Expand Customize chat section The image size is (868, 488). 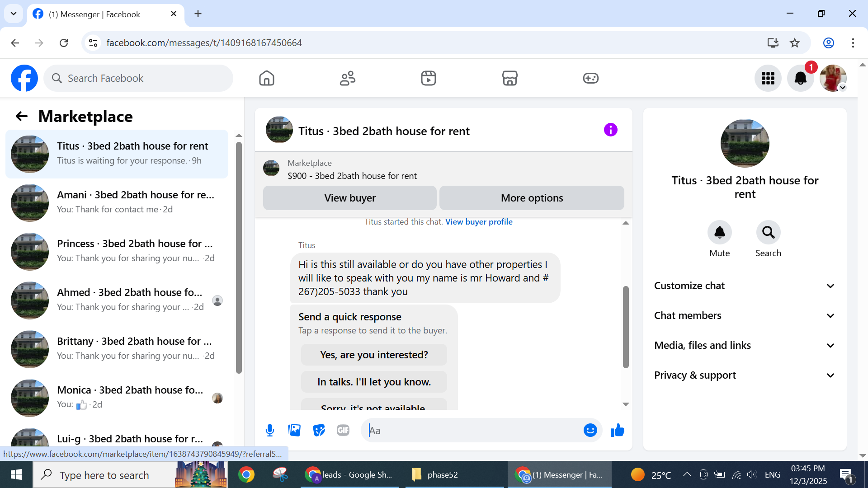[745, 286]
